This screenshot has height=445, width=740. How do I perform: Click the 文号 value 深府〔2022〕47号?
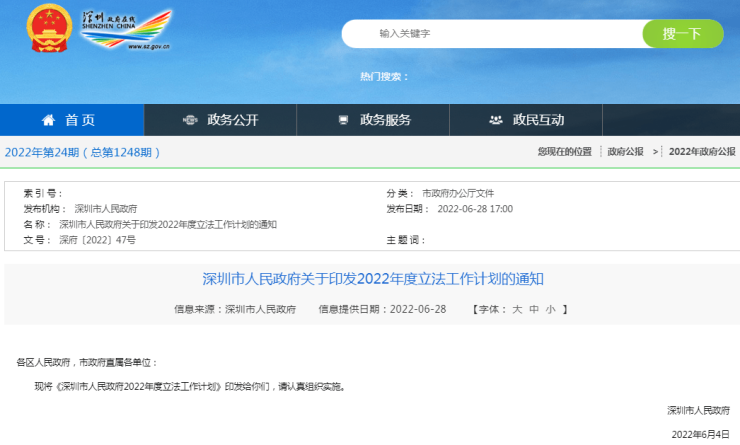coord(97,240)
